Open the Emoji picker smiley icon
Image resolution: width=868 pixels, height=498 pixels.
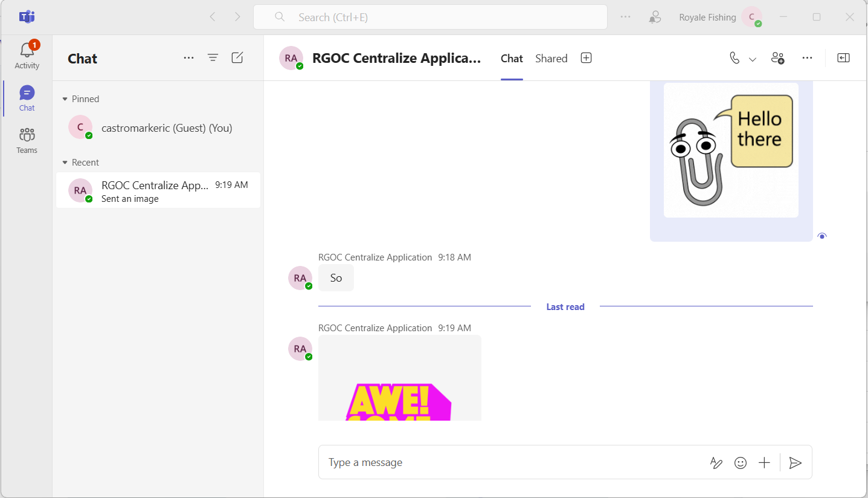[x=741, y=463]
